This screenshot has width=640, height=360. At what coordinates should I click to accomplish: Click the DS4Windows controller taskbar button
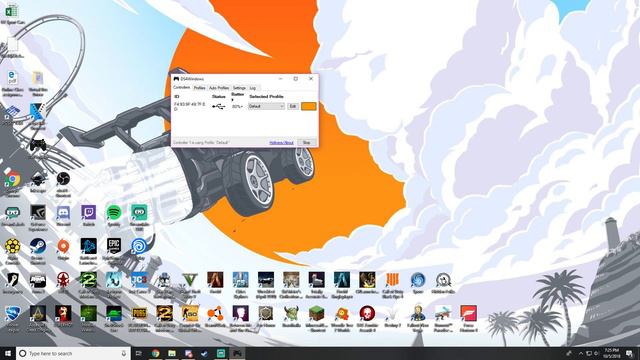point(237,353)
